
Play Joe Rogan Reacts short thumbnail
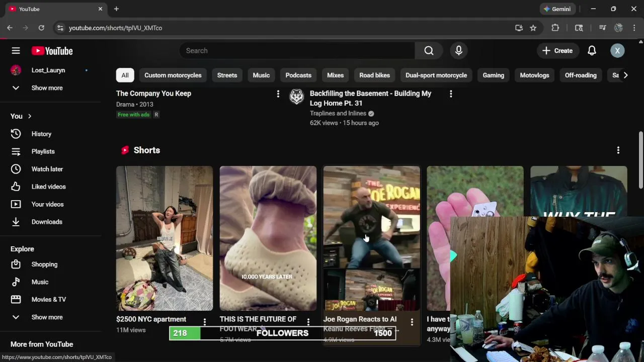click(372, 238)
